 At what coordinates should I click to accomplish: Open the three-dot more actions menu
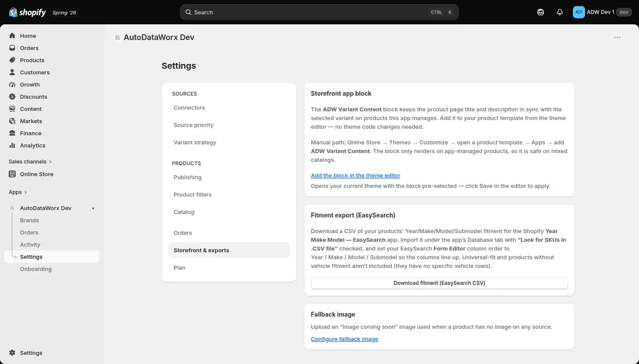click(617, 37)
